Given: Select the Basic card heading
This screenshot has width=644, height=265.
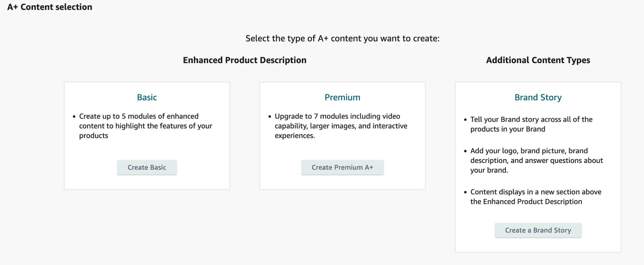Looking at the screenshot, I should pos(147,97).
